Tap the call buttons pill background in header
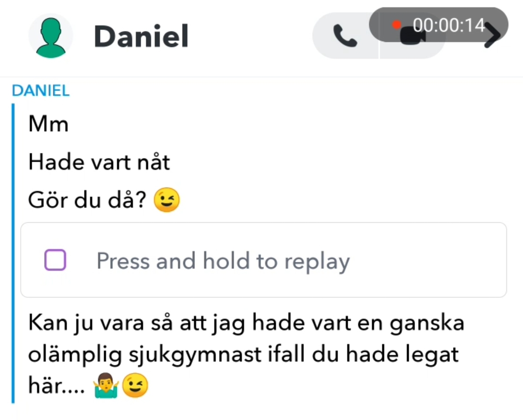523x420 pixels. pyautogui.click(x=379, y=36)
